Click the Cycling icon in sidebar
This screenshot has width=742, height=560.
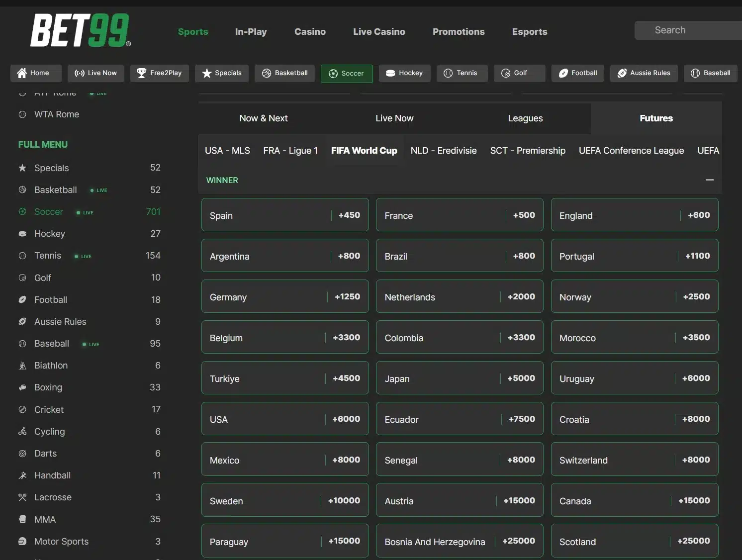(x=22, y=431)
